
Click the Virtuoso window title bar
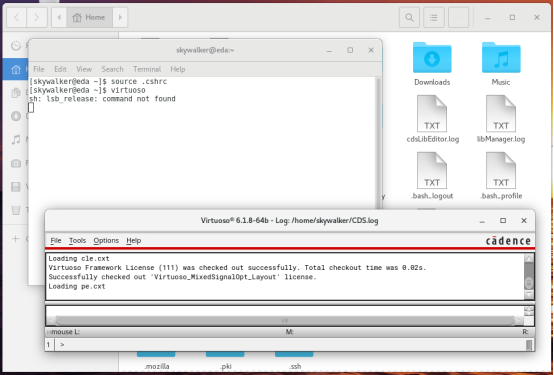pos(289,221)
